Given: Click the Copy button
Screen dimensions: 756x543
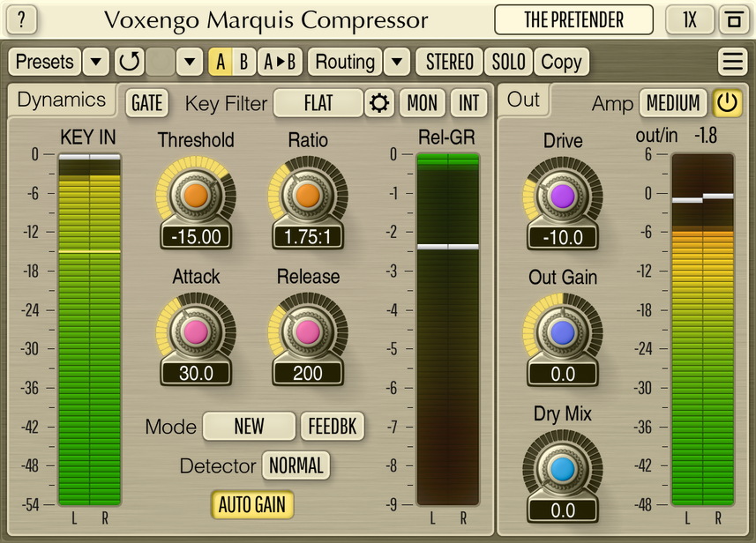Looking at the screenshot, I should point(561,62).
